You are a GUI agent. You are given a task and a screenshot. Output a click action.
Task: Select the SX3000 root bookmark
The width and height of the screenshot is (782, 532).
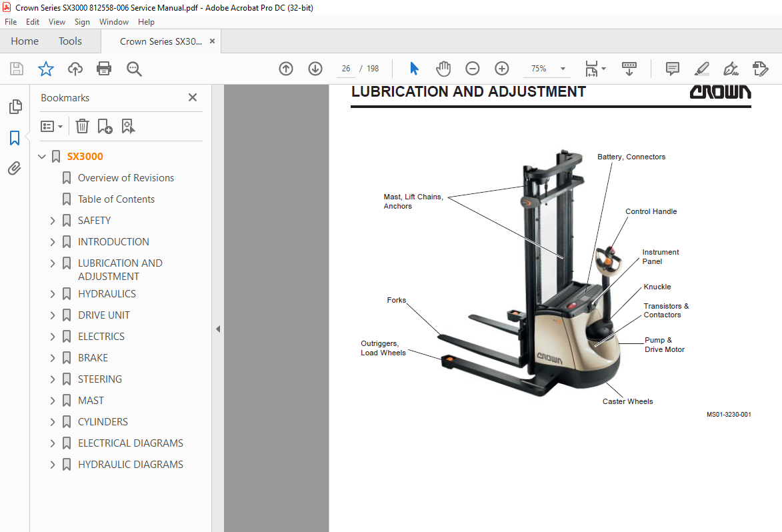tap(85, 157)
